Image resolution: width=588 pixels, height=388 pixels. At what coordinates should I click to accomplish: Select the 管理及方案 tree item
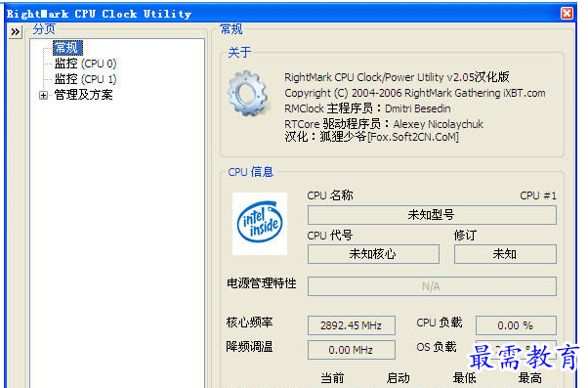click(x=83, y=95)
